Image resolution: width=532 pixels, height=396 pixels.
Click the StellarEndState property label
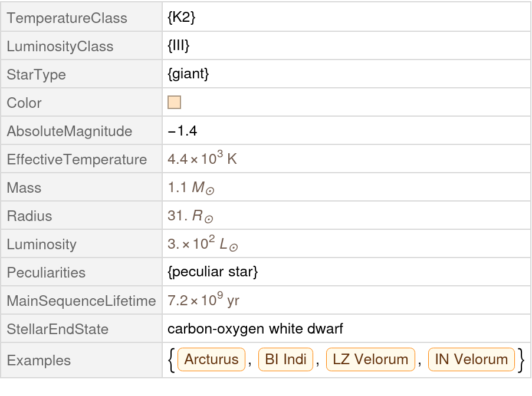[57, 329]
